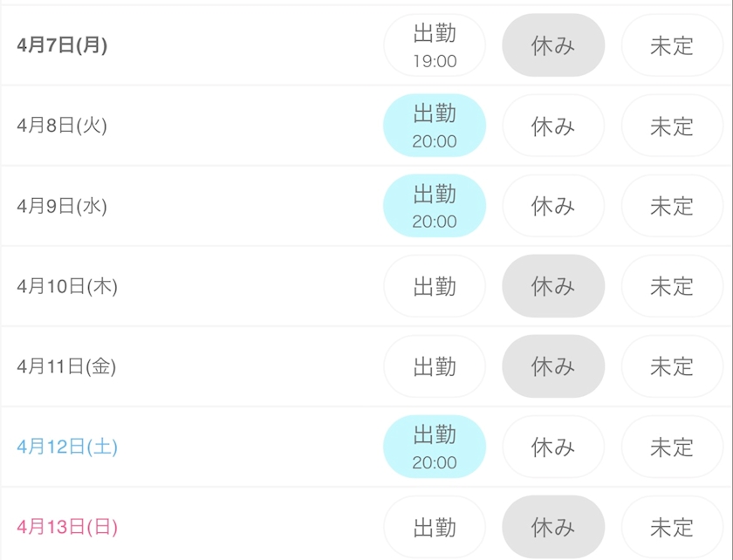
Task: Mark 4月8日(火) as 休み
Action: click(x=553, y=126)
